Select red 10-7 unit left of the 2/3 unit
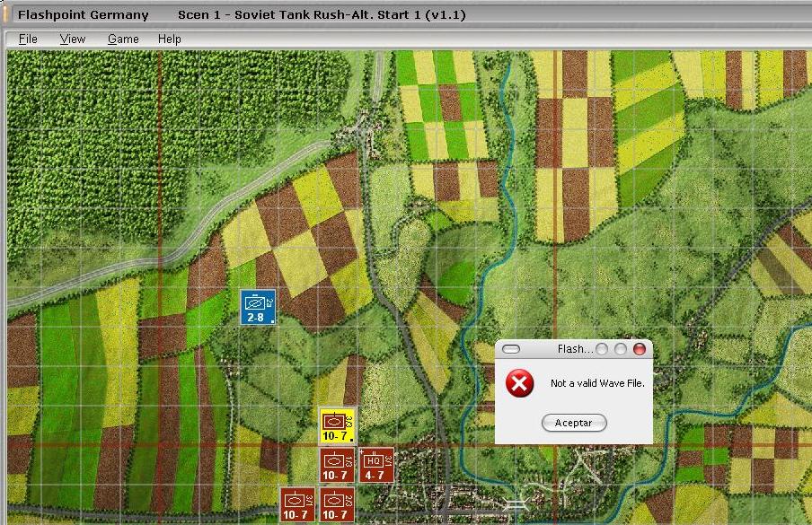 [298, 504]
